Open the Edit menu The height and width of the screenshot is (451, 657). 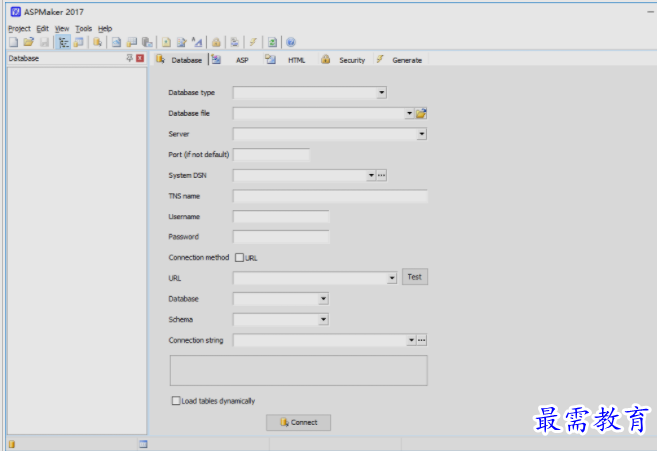pyautogui.click(x=42, y=29)
